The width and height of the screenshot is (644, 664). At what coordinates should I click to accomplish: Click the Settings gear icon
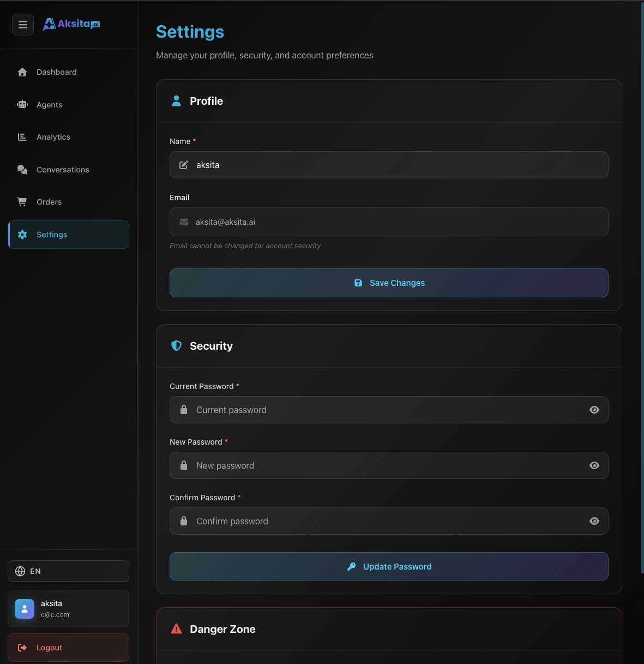point(22,234)
